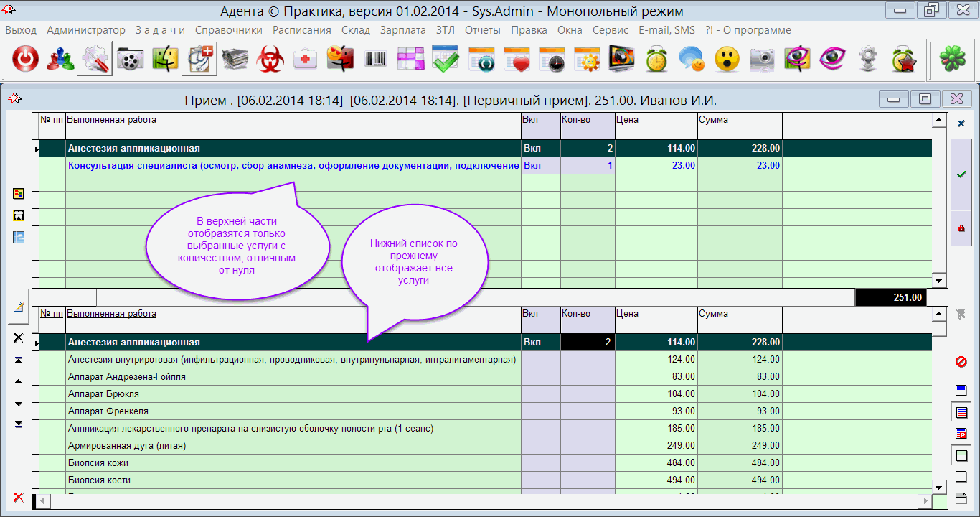980x517 pixels.
Task: Click the green alarm clock icon
Action: 656,60
